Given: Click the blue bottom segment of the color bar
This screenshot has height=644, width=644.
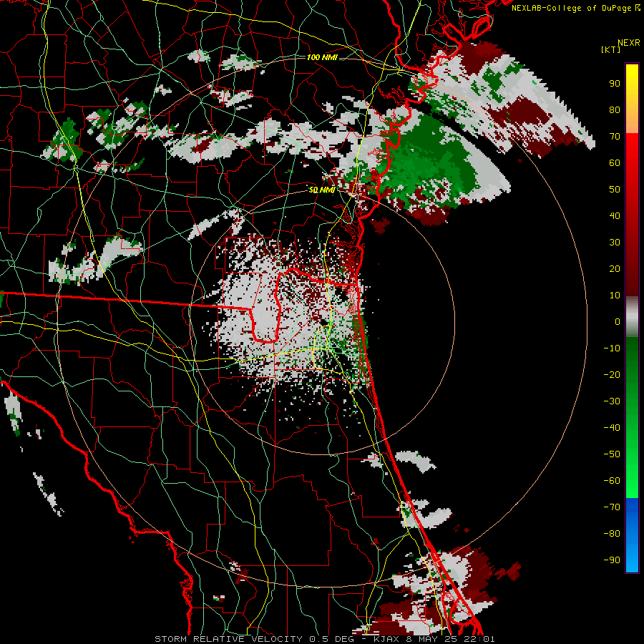Looking at the screenshot, I should [632, 535].
